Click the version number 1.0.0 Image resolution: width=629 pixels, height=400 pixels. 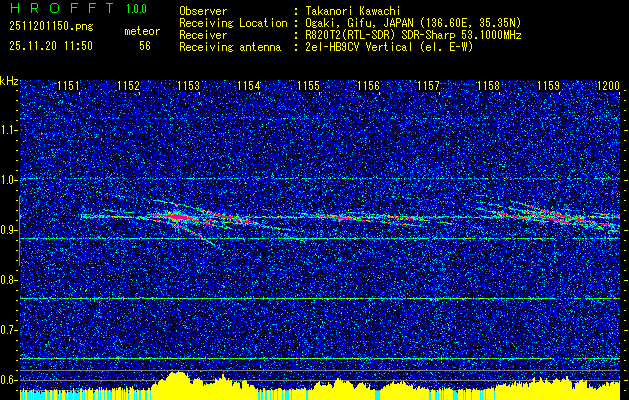point(136,9)
